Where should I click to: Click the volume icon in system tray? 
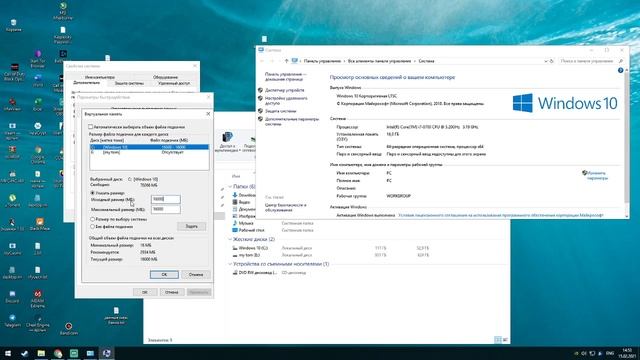coord(584,353)
